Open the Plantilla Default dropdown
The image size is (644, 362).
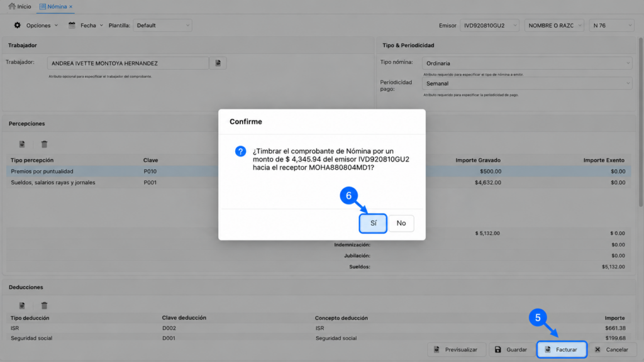coord(163,25)
